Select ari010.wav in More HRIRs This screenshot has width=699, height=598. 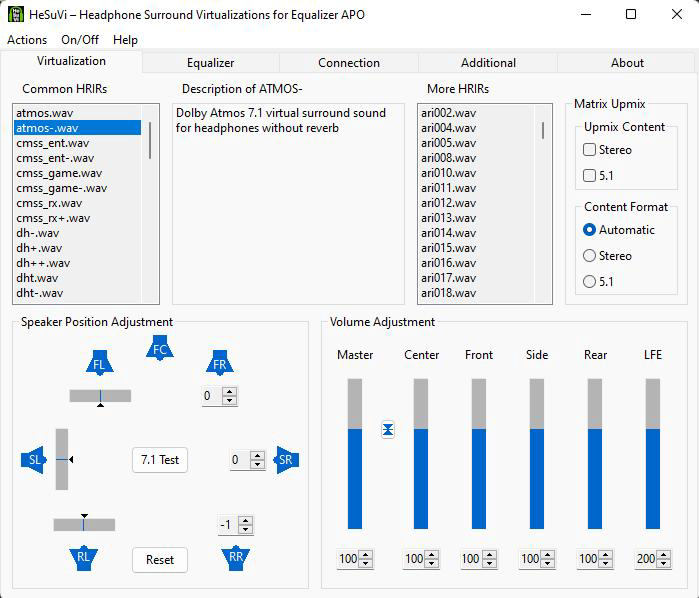point(476,173)
